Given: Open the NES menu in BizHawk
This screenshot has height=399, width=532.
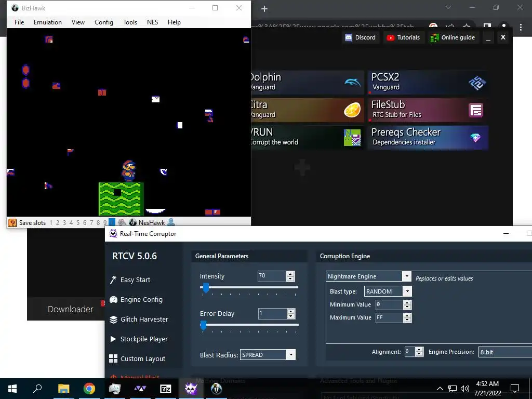Looking at the screenshot, I should [152, 22].
